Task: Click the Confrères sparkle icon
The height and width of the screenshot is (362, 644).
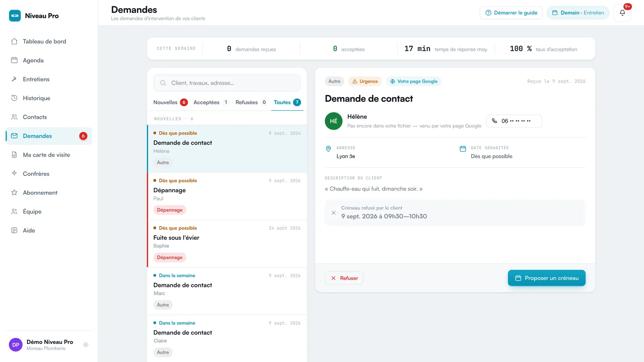Action: click(14, 173)
